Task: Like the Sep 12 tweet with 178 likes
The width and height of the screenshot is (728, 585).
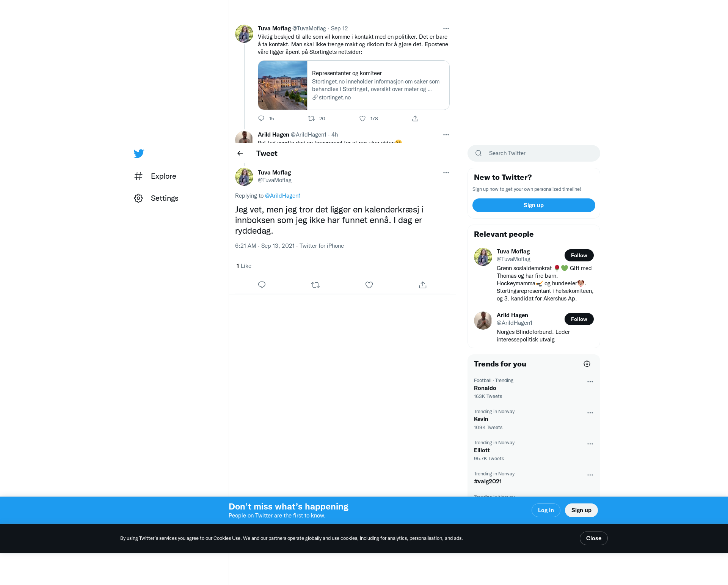Action: click(369, 118)
